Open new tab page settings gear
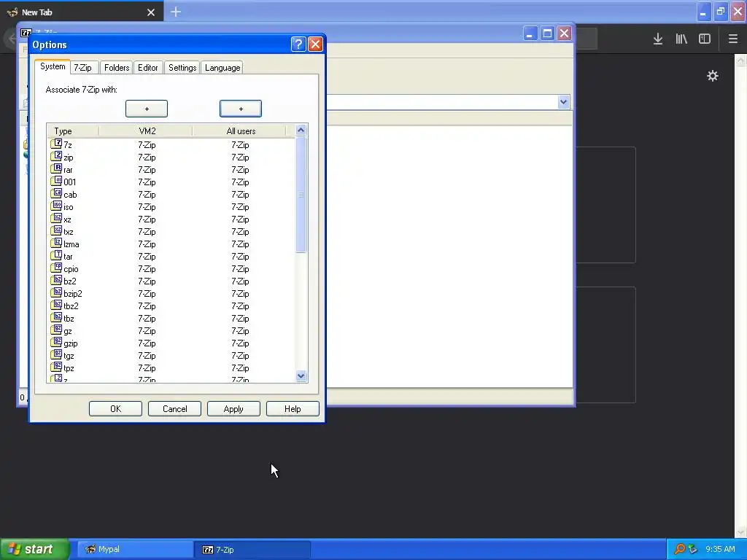Viewport: 747px width, 560px height. tap(712, 76)
